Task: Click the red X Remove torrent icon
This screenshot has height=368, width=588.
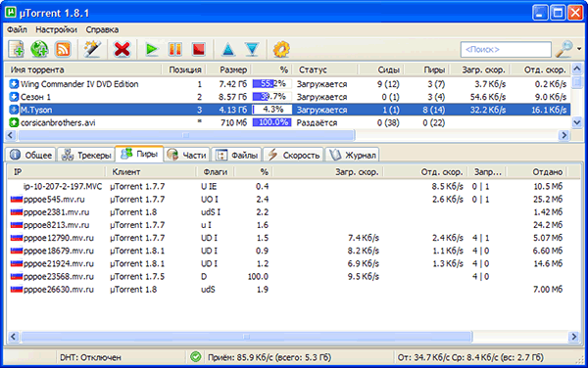Action: [122, 49]
